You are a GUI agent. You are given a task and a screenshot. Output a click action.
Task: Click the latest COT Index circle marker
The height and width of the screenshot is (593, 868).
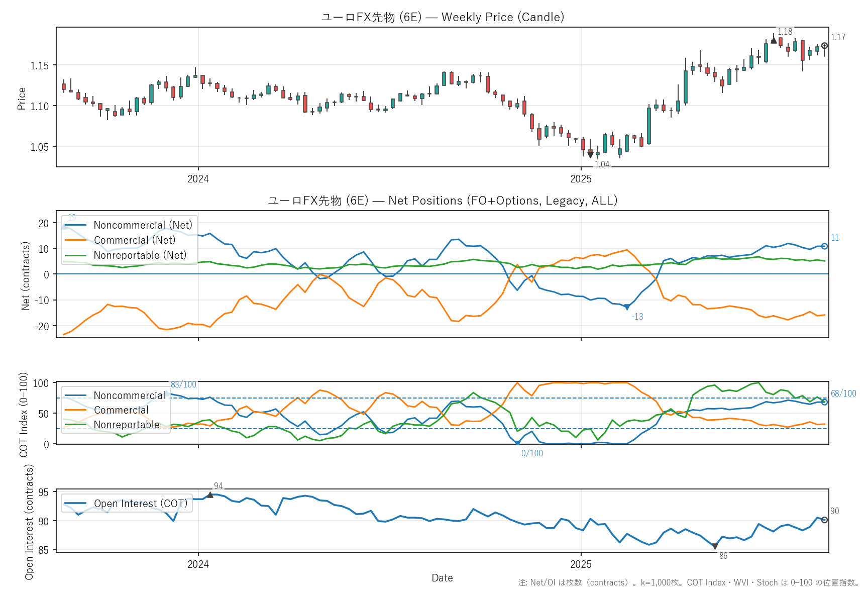(x=824, y=402)
